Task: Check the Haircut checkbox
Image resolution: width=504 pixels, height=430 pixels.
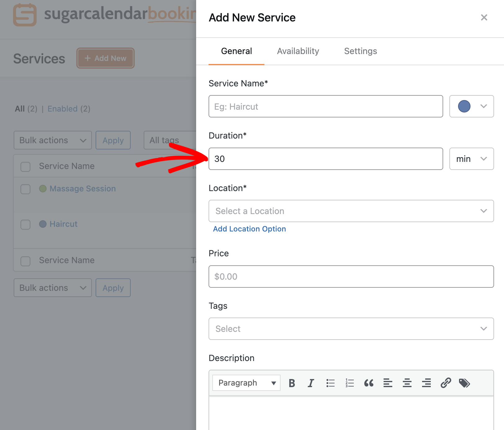Action: point(25,224)
